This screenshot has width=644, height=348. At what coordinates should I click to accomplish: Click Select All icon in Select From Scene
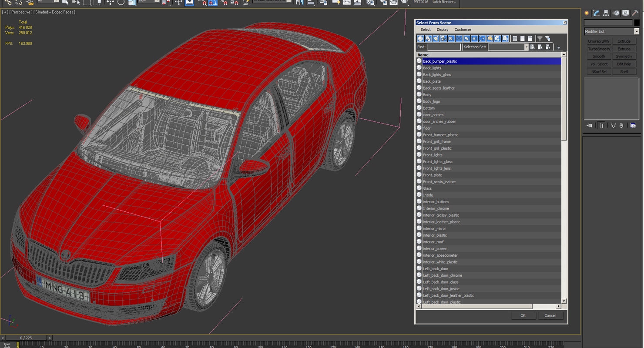pyautogui.click(x=514, y=39)
